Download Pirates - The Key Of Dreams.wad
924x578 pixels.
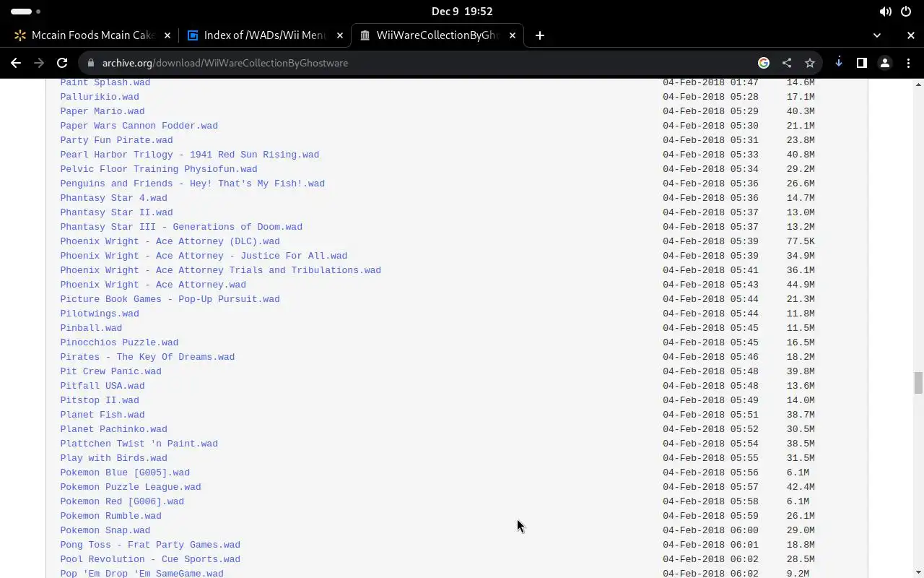[147, 357]
